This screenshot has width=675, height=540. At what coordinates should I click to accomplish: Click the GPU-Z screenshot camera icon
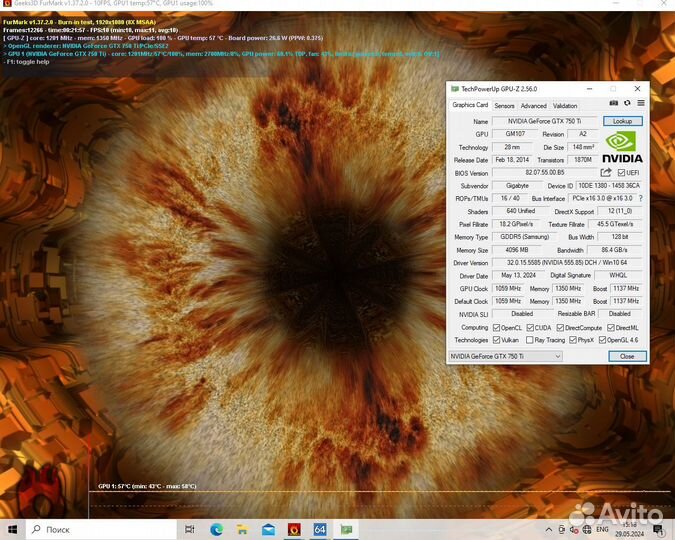[x=614, y=103]
